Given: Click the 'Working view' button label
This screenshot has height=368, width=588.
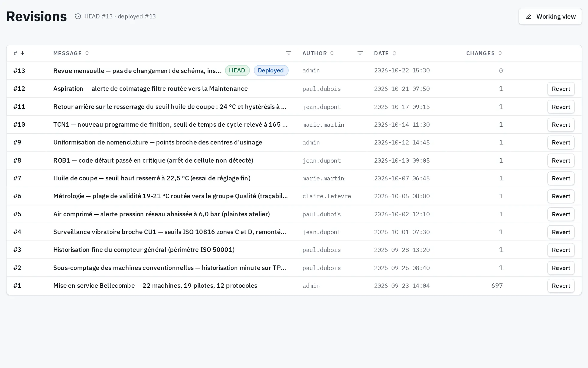Looking at the screenshot, I should click(556, 17).
